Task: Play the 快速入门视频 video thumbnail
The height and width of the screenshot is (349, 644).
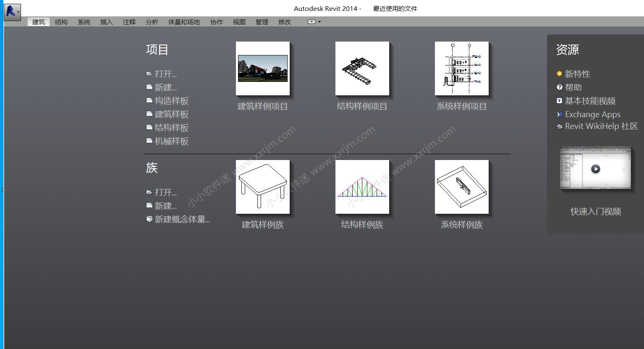Action: pos(596,169)
